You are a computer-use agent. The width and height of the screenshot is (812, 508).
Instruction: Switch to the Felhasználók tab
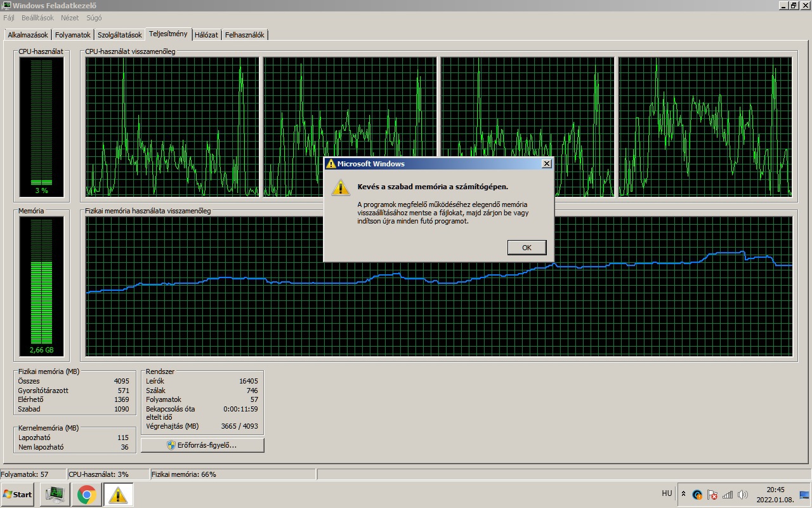click(x=244, y=35)
